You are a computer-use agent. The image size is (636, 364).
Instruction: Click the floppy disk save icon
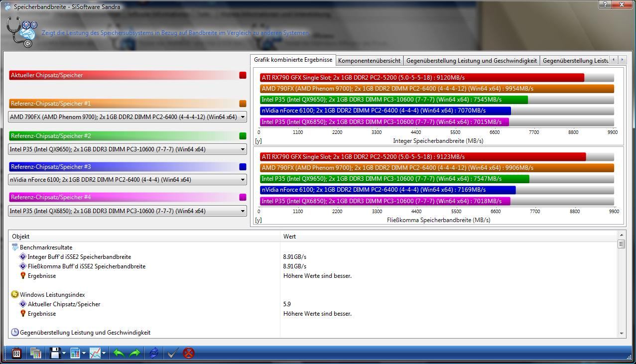tap(55, 353)
